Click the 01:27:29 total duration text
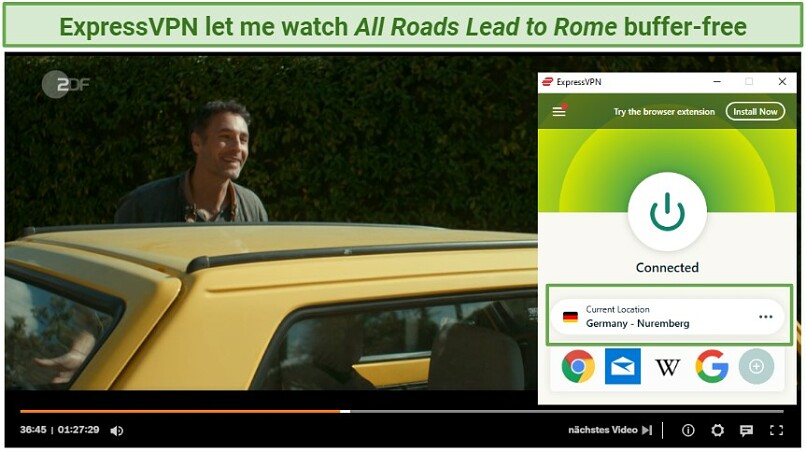This screenshot has width=806, height=452. point(78,430)
